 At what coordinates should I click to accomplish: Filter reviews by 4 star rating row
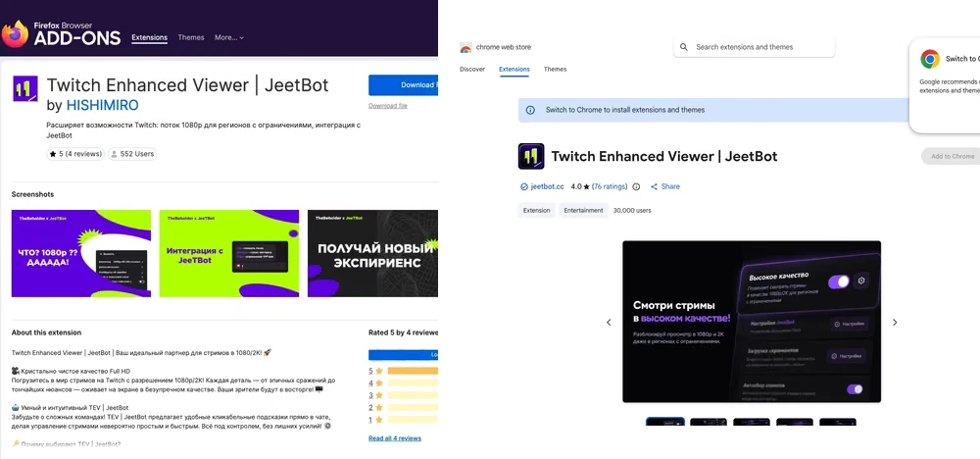click(403, 382)
